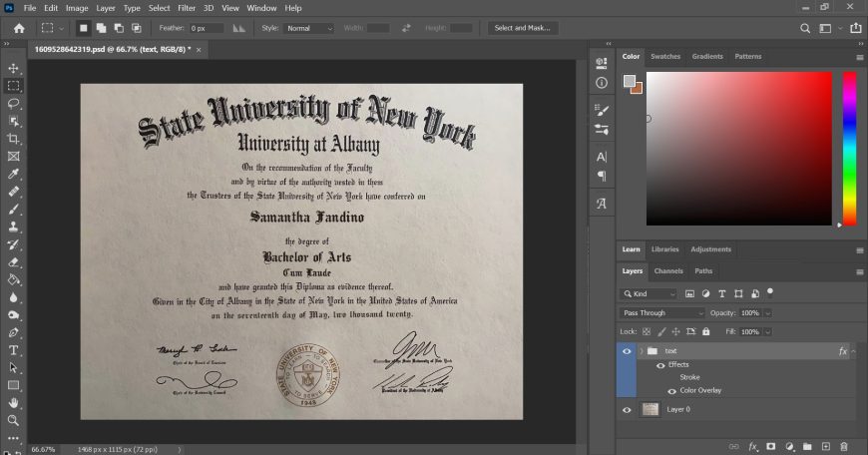The height and width of the screenshot is (455, 868).
Task: Toggle Lock all layer attributes
Action: coord(705,331)
